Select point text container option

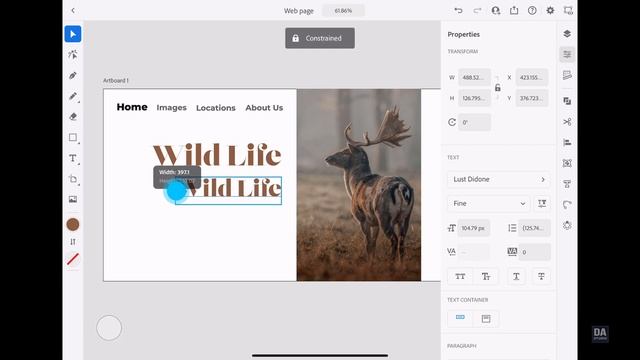pos(460,318)
